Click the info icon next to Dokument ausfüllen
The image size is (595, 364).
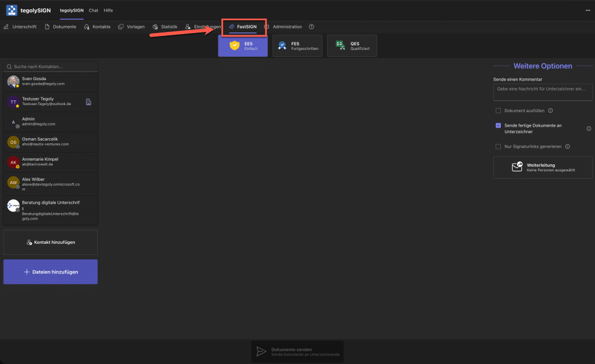[550, 110]
